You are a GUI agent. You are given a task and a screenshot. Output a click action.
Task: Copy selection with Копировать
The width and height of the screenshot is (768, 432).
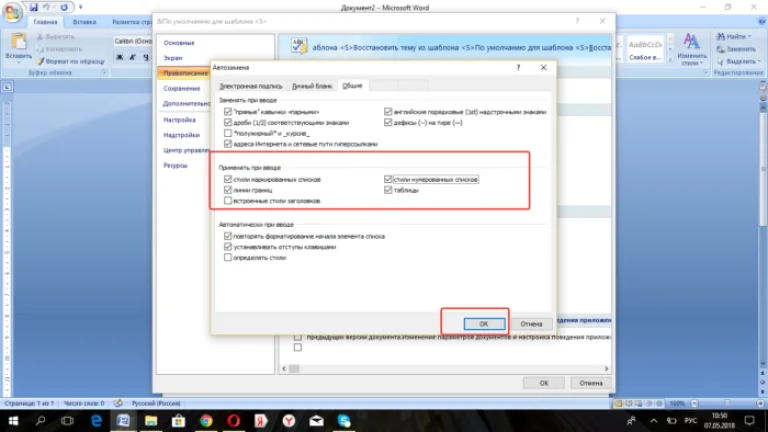pyautogui.click(x=59, y=49)
